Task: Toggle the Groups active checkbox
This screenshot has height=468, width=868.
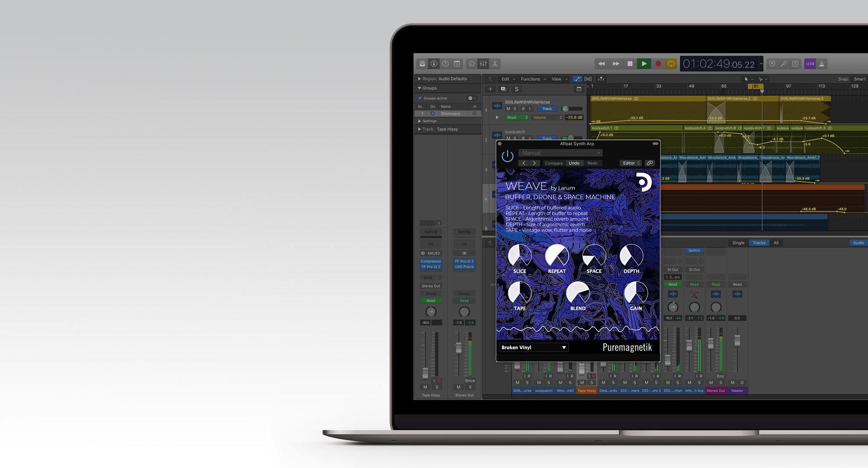Action: (420, 98)
